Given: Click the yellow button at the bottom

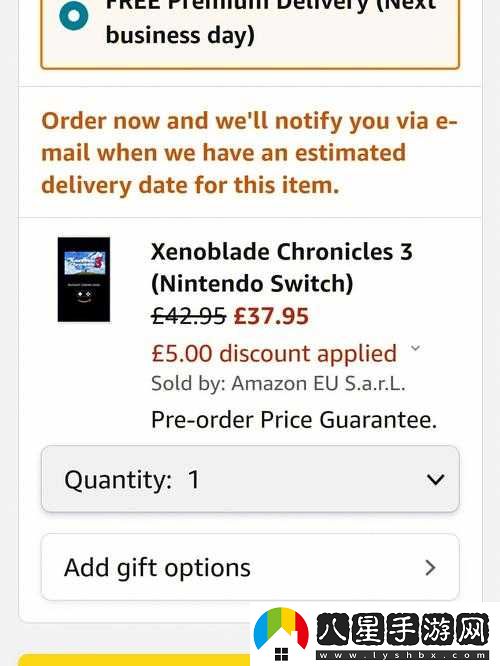Looking at the screenshot, I should (134, 660).
